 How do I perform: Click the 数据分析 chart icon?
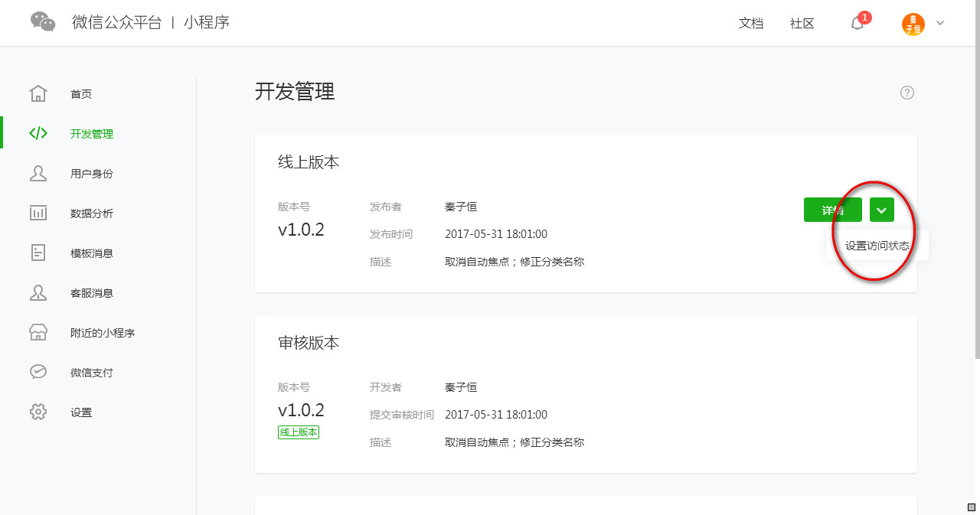pyautogui.click(x=38, y=213)
